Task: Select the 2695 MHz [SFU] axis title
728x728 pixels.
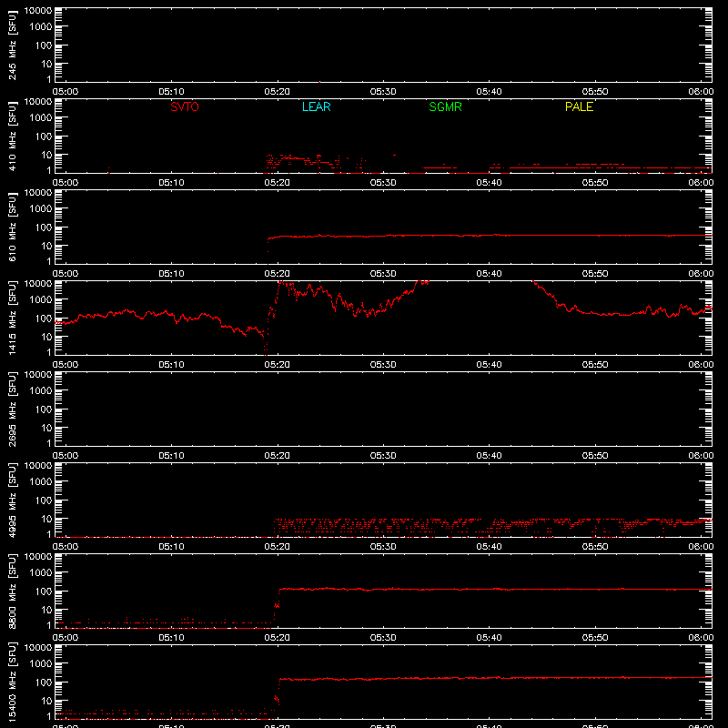Action: (12, 409)
